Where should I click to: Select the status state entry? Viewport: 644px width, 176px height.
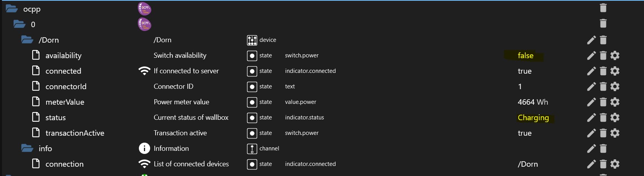tap(55, 117)
